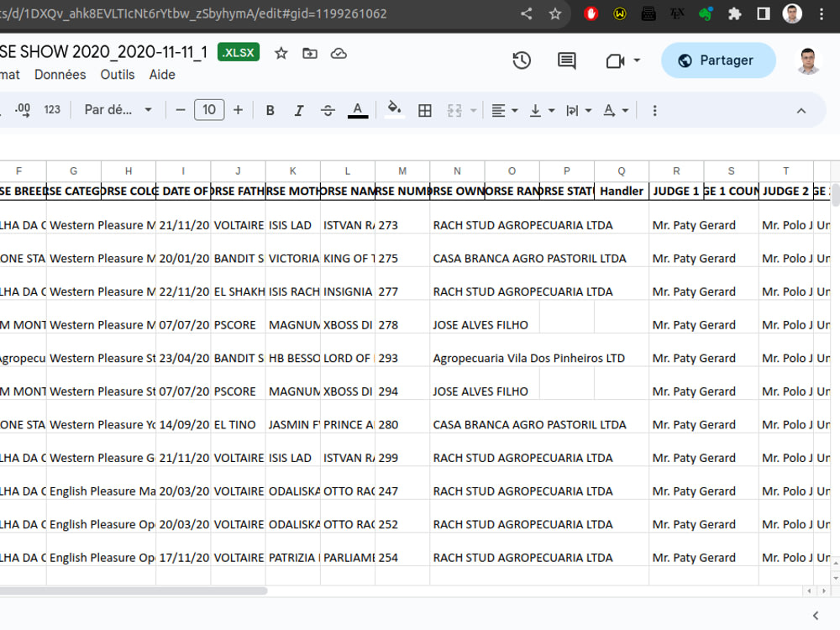
Task: Open the 123 number format menu
Action: pos(52,110)
